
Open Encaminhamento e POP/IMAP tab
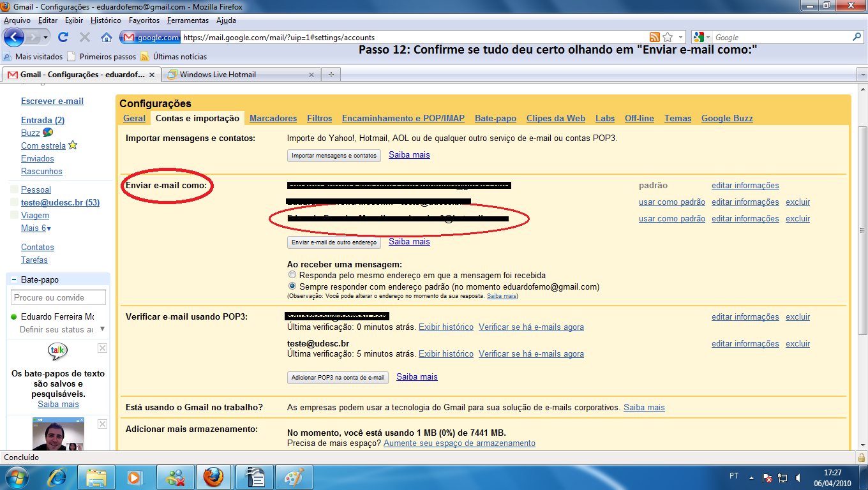tap(403, 118)
